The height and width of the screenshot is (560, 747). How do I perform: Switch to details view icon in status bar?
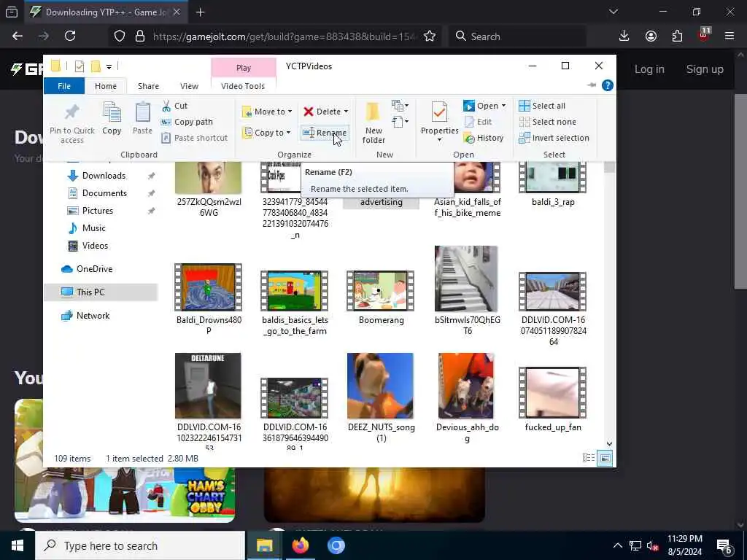(589, 458)
